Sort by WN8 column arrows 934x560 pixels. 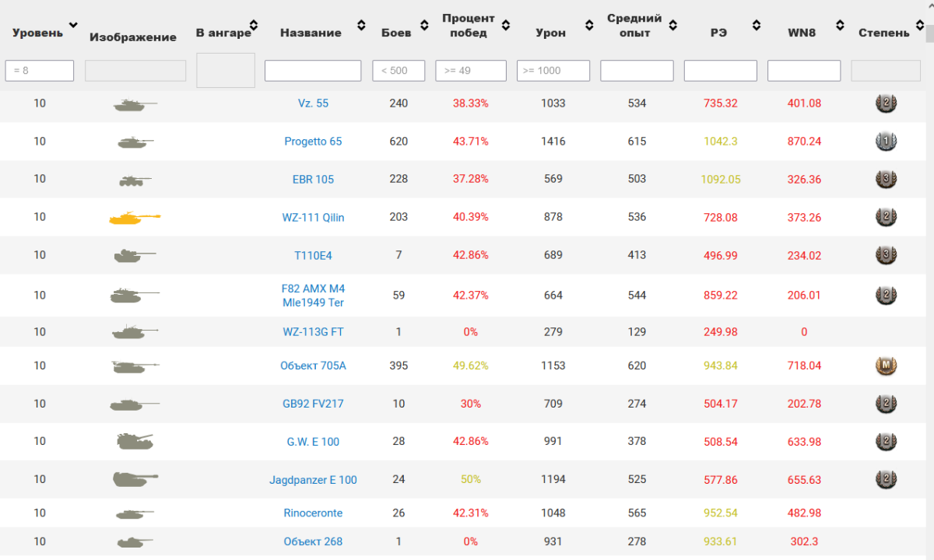click(840, 25)
